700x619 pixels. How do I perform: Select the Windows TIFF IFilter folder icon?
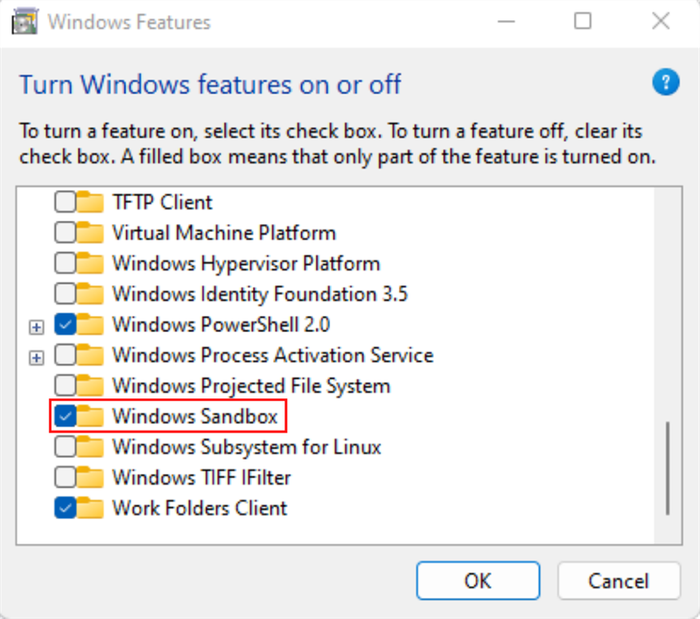point(91,478)
